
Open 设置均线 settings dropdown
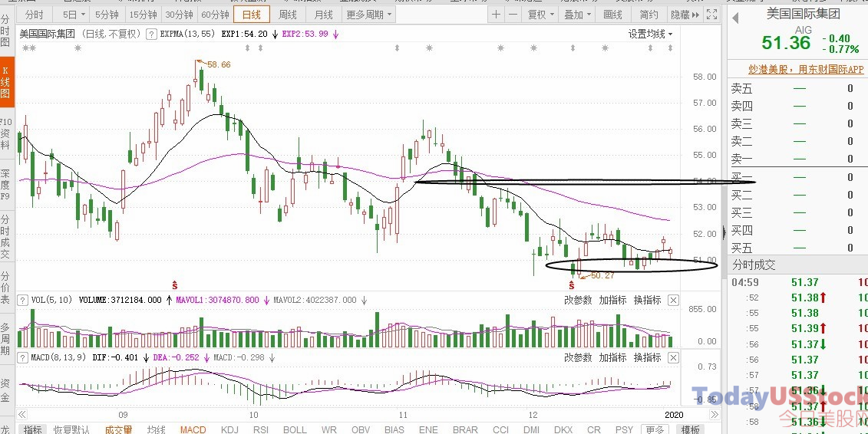point(651,35)
